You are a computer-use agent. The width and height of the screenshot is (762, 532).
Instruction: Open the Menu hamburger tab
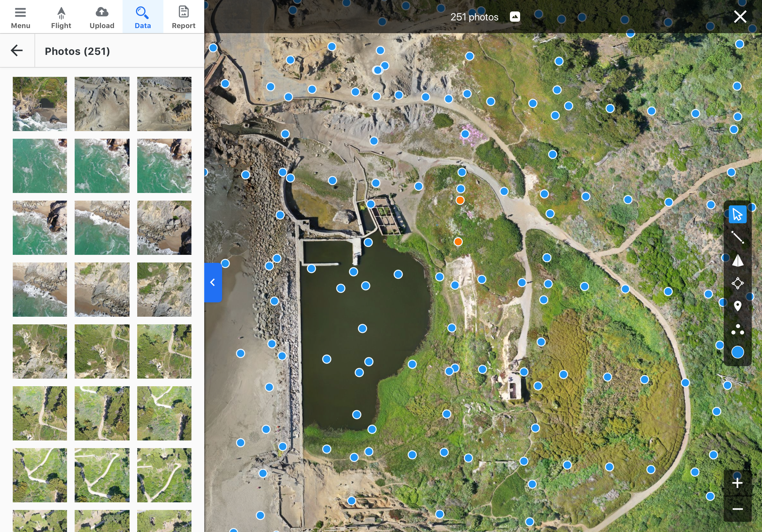coord(20,17)
